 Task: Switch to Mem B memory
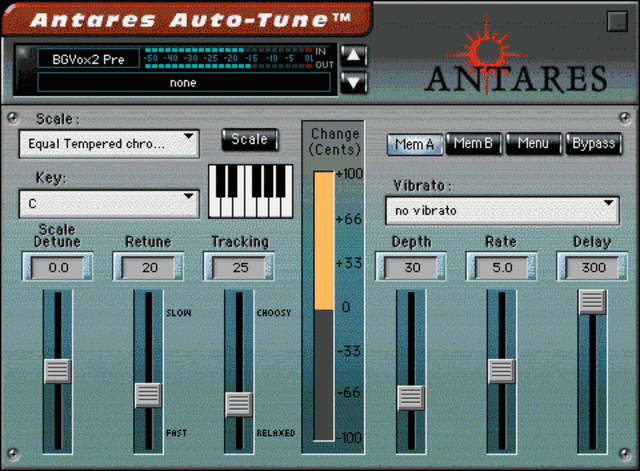point(474,144)
